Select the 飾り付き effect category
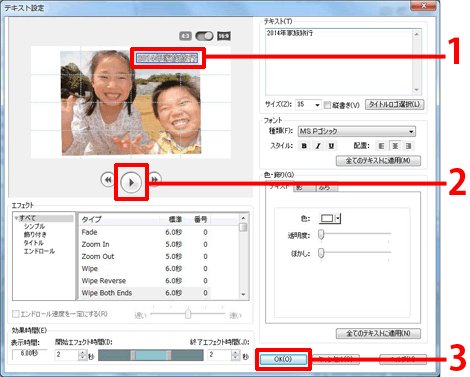 click(35, 235)
